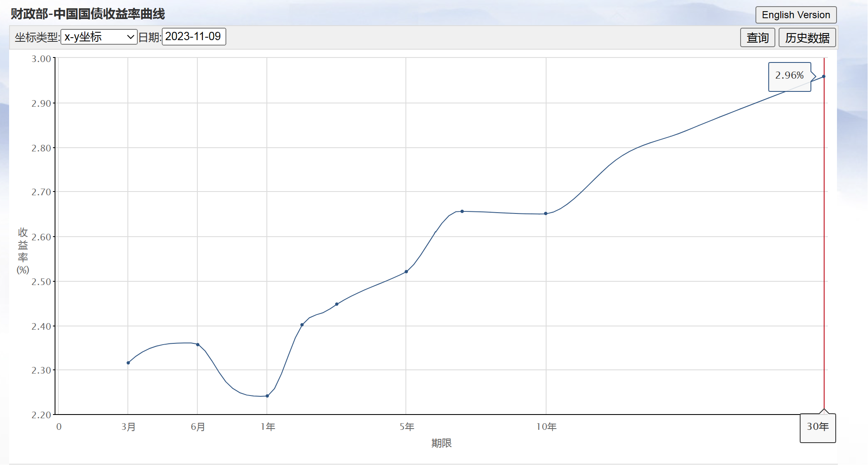Screen dimensions: 868x465
Task: Click the 5年 data point on curve
Action: 406,272
